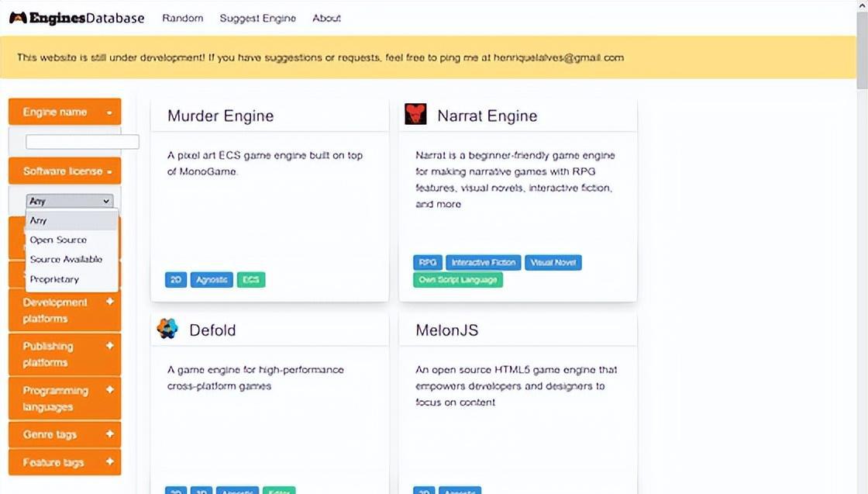Expand the Publishing platforms filter

(65, 354)
